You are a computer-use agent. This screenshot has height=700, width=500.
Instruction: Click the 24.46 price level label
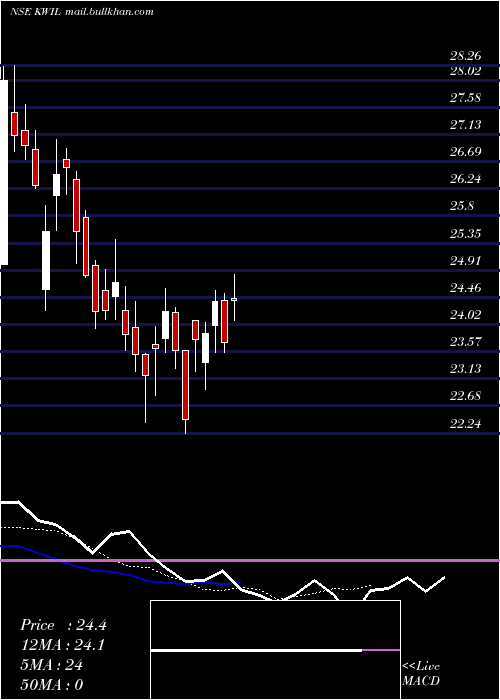click(x=465, y=288)
